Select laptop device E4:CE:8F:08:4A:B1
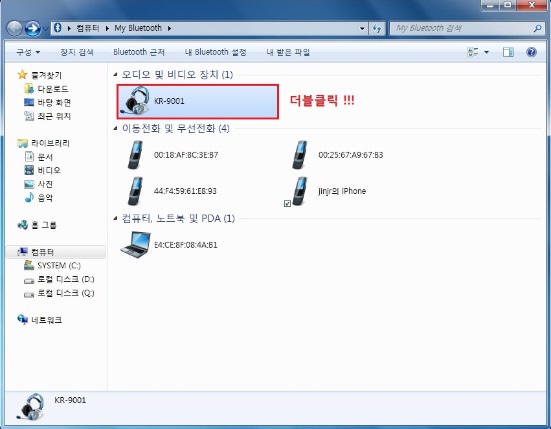 click(x=169, y=245)
